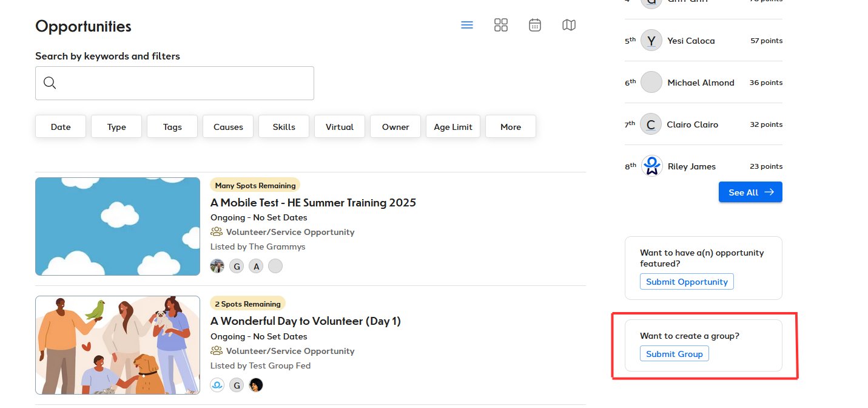Click '2 Spots Remaining' badge
The height and width of the screenshot is (408, 868).
tap(247, 304)
